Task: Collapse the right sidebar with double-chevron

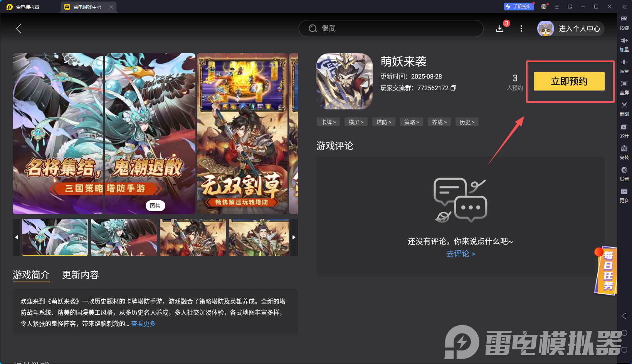Action: pyautogui.click(x=624, y=7)
